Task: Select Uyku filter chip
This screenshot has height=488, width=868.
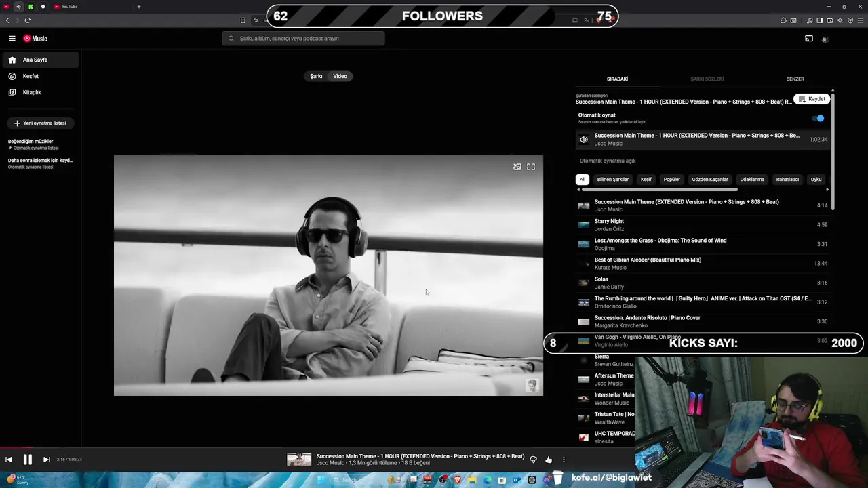Action: [816, 180]
